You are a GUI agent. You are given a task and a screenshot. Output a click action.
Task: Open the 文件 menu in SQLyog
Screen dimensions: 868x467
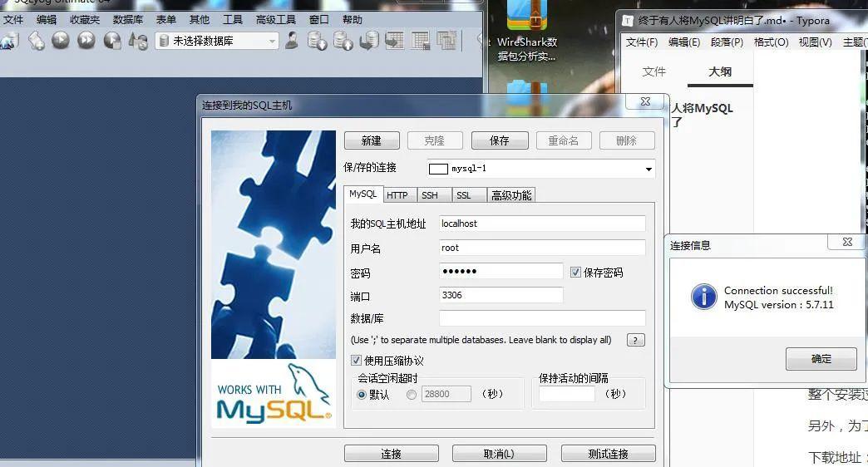[x=13, y=19]
